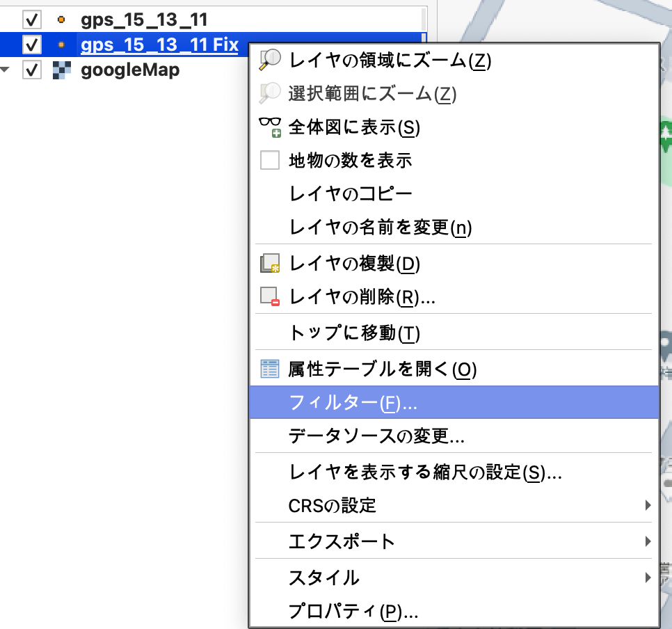The image size is (672, 629).
Task: Uncheck visibility of gps_15_13_11 layer
Action: click(32, 19)
